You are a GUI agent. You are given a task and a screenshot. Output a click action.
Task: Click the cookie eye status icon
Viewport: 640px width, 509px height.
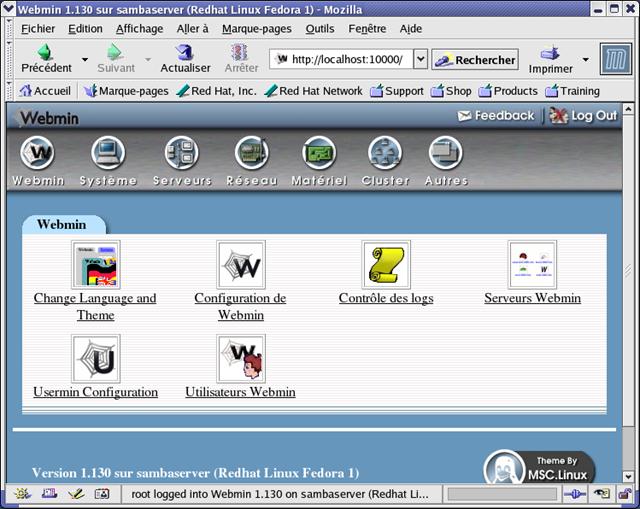coord(601,494)
